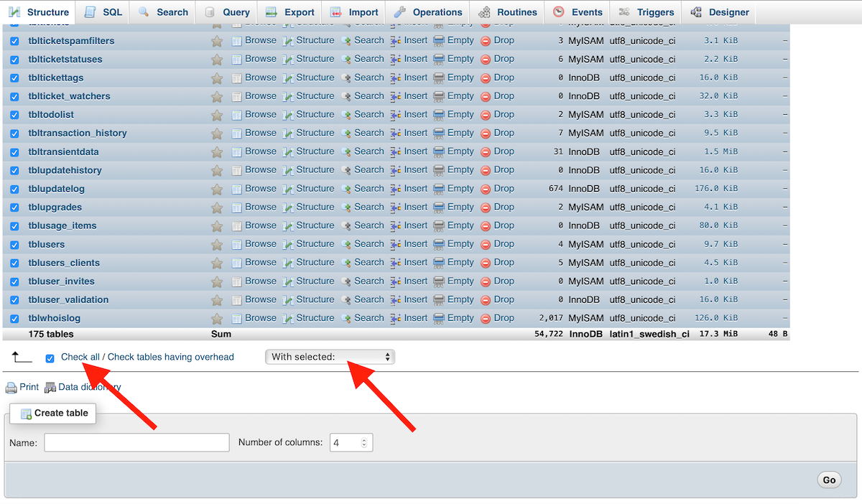
Task: Click the Empty icon for tblwhoislog
Action: pos(439,319)
